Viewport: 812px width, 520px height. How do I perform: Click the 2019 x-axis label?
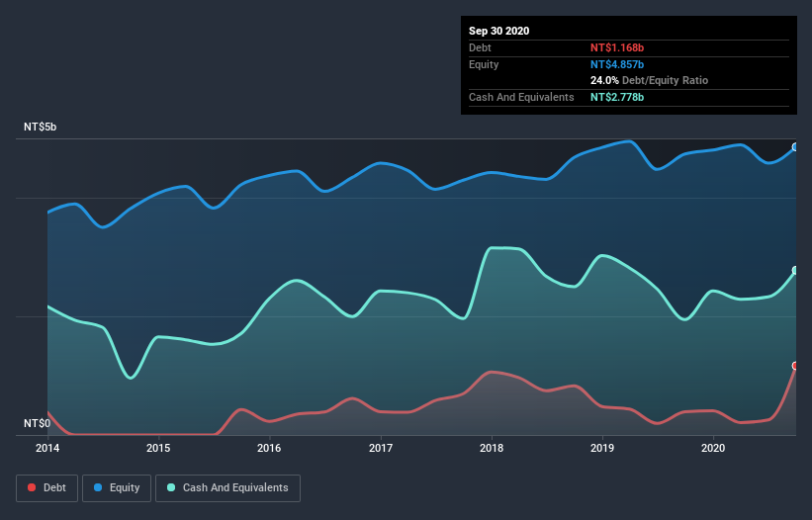click(x=602, y=448)
